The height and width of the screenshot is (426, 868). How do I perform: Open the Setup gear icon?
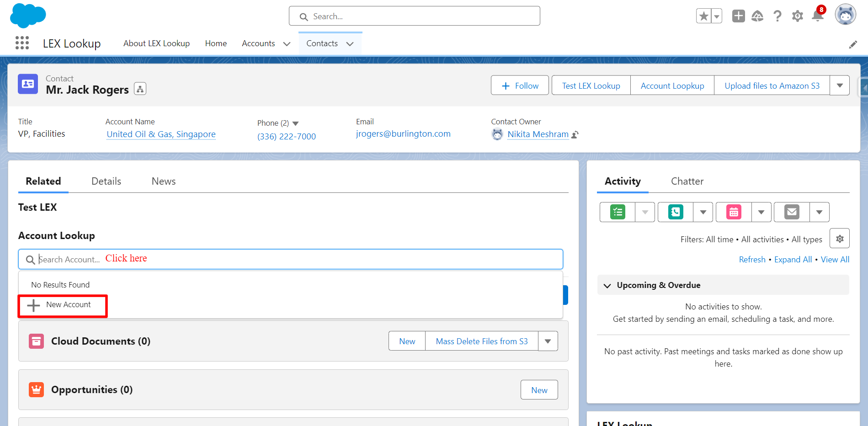coord(797,16)
